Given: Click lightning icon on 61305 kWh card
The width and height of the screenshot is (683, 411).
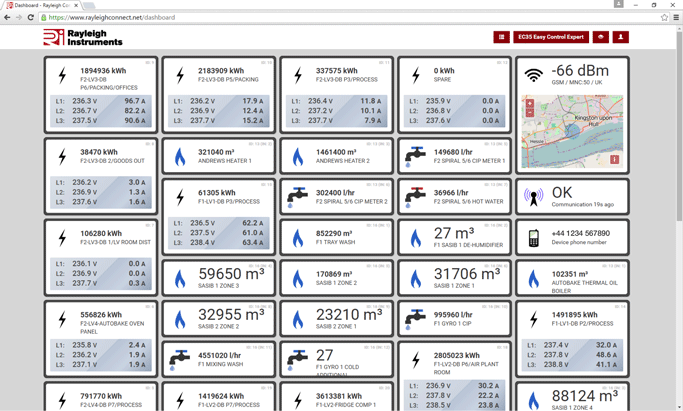Looking at the screenshot, I should tap(180, 197).
